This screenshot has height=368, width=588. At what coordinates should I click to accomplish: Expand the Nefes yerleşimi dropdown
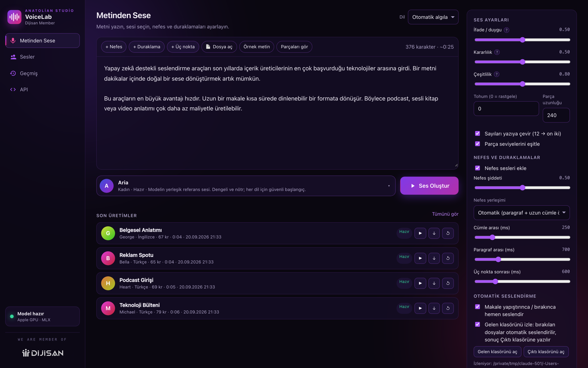521,213
